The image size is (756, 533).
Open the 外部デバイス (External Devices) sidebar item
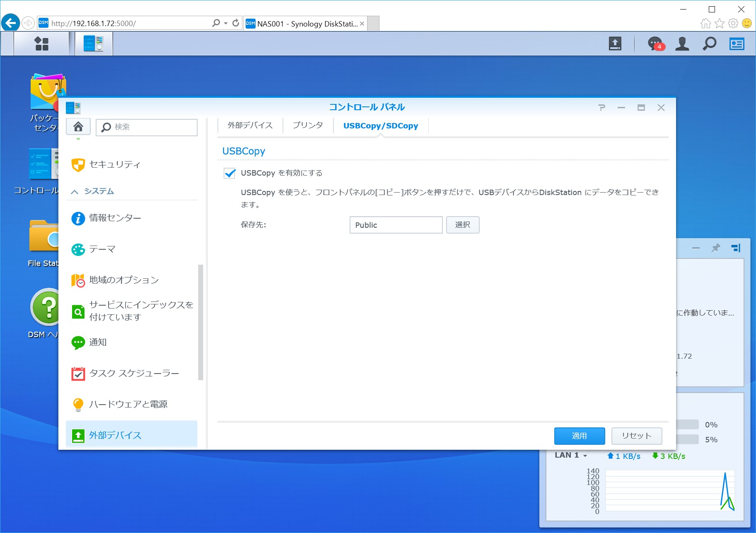point(114,435)
